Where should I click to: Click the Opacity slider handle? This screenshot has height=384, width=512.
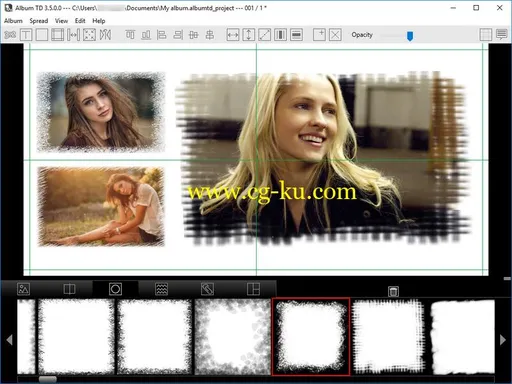pos(410,36)
